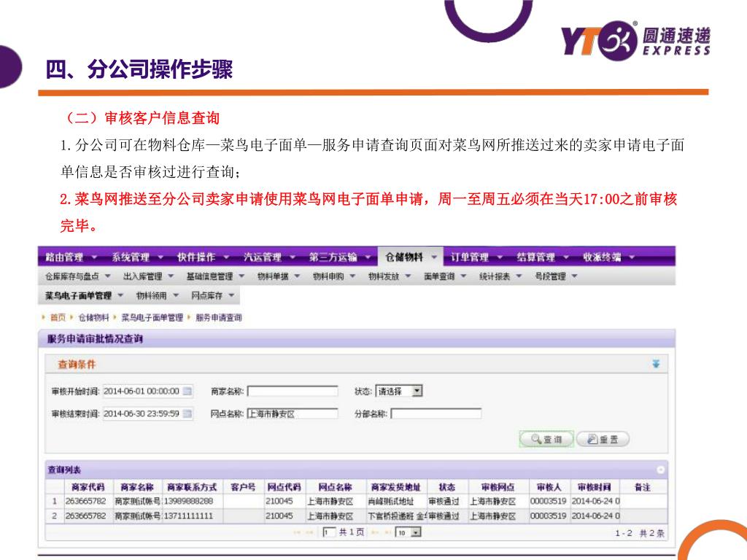The width and height of the screenshot is (747, 560).
Task: Sort by 审核人 column header
Action: tap(549, 487)
